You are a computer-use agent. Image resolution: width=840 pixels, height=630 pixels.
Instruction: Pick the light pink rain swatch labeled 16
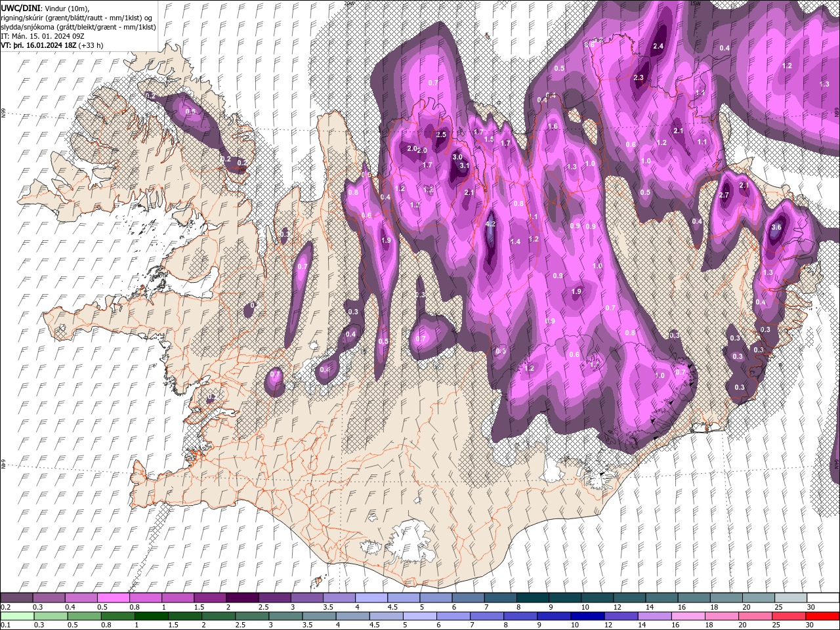click(x=688, y=616)
